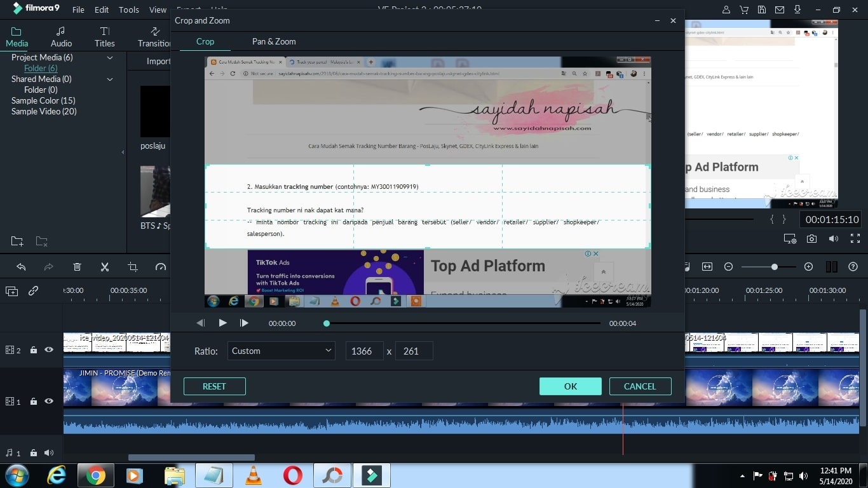Delete selected clip with trash icon
The image size is (868, 488).
(77, 267)
